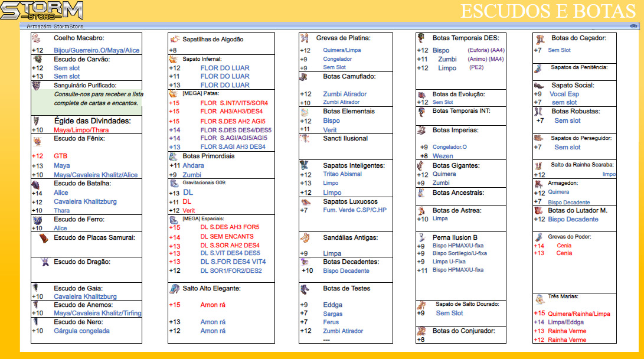Select the Grevas do Poder icon

(x=538, y=238)
